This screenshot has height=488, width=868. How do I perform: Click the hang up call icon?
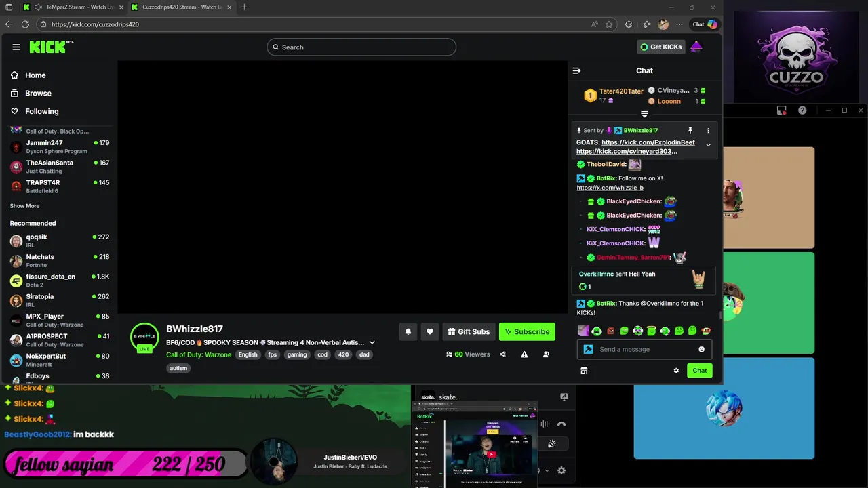tap(561, 424)
